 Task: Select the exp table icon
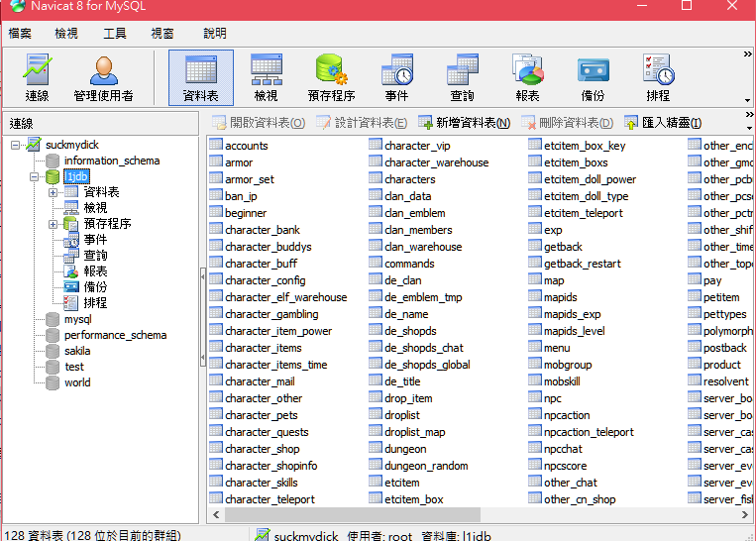[535, 229]
